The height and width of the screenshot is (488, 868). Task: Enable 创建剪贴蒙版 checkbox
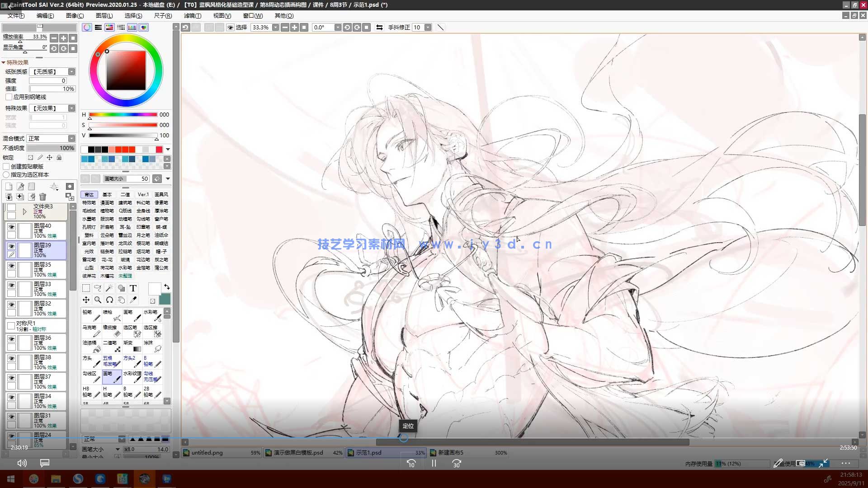pyautogui.click(x=7, y=167)
